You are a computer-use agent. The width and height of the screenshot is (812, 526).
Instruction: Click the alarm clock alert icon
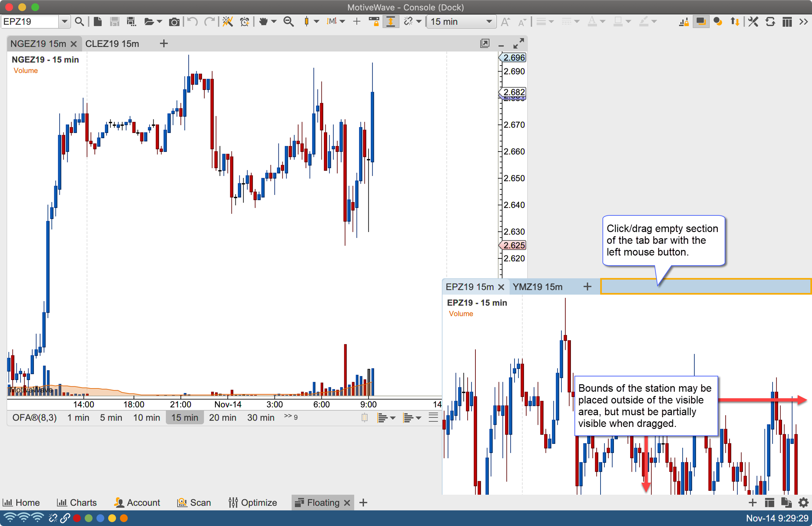[245, 22]
